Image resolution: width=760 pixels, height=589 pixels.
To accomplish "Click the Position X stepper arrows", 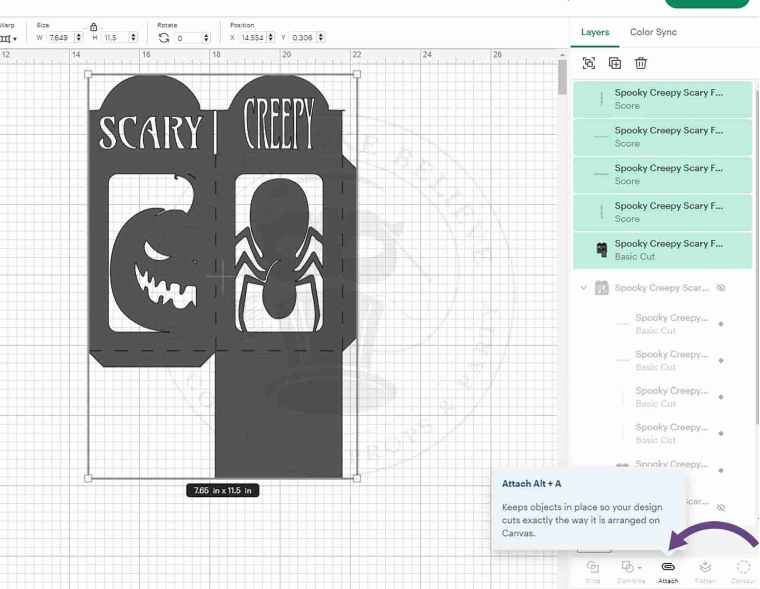I will click(270, 37).
